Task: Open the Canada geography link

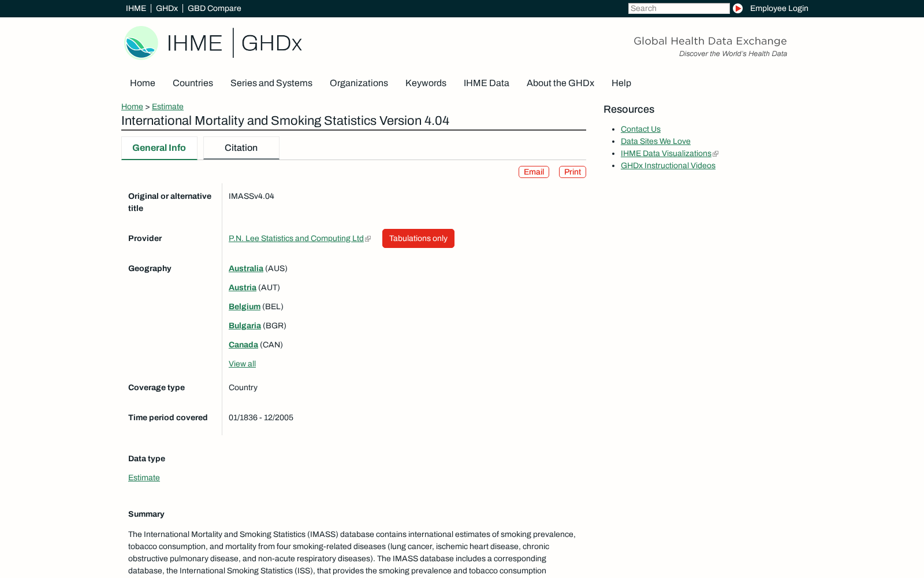Action: pyautogui.click(x=243, y=344)
